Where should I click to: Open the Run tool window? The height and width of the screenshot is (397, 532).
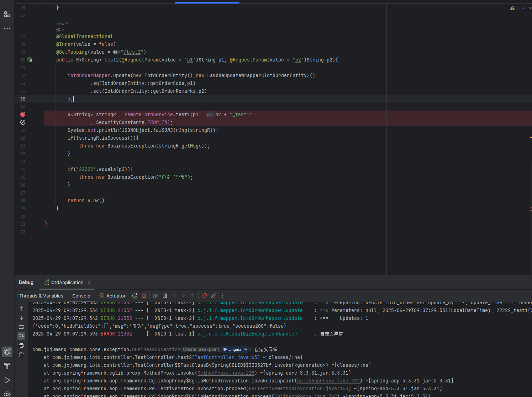[7, 380]
